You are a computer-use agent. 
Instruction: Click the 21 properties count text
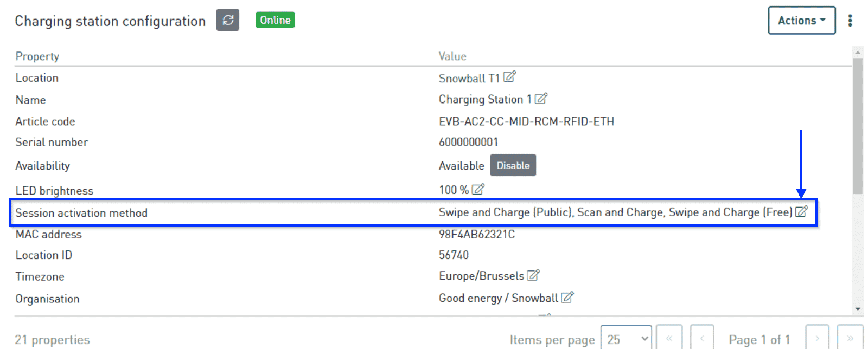52,340
